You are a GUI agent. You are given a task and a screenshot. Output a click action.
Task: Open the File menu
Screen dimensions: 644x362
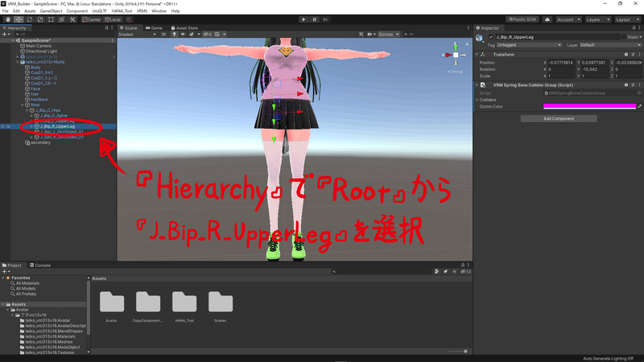pos(6,11)
